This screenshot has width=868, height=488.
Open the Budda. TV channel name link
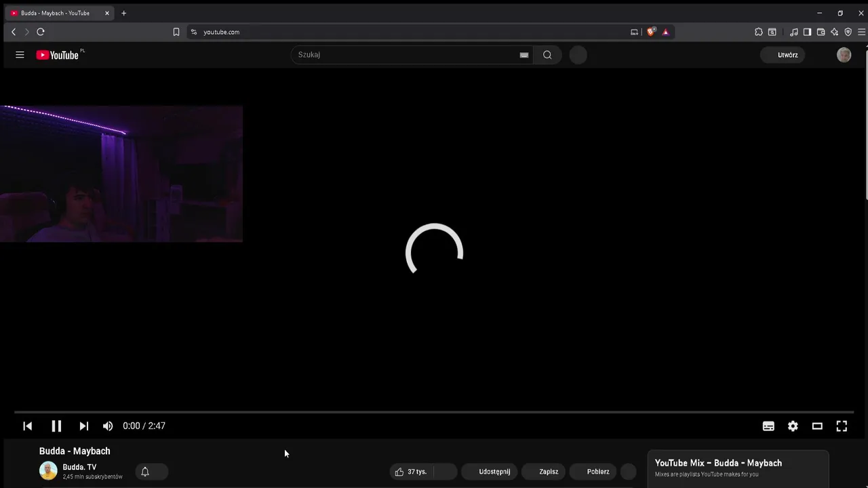(x=79, y=467)
